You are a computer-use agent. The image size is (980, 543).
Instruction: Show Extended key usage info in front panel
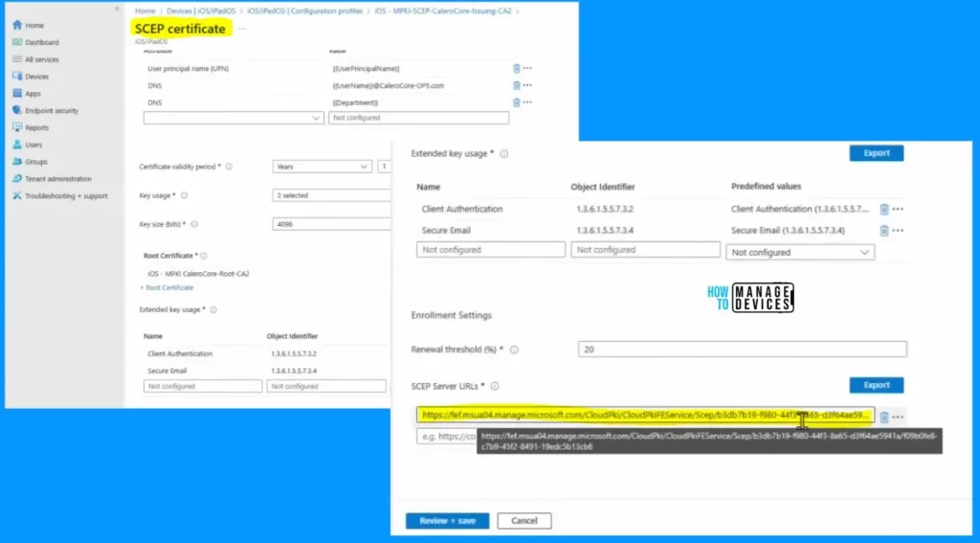(x=503, y=154)
